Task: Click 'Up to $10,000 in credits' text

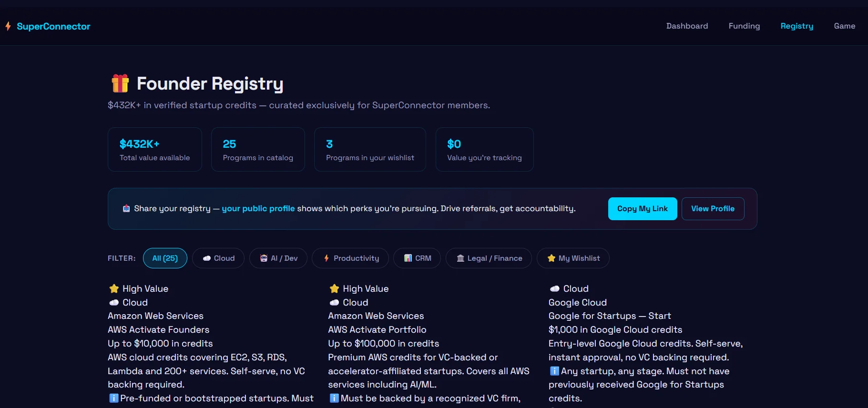Action: (x=160, y=344)
